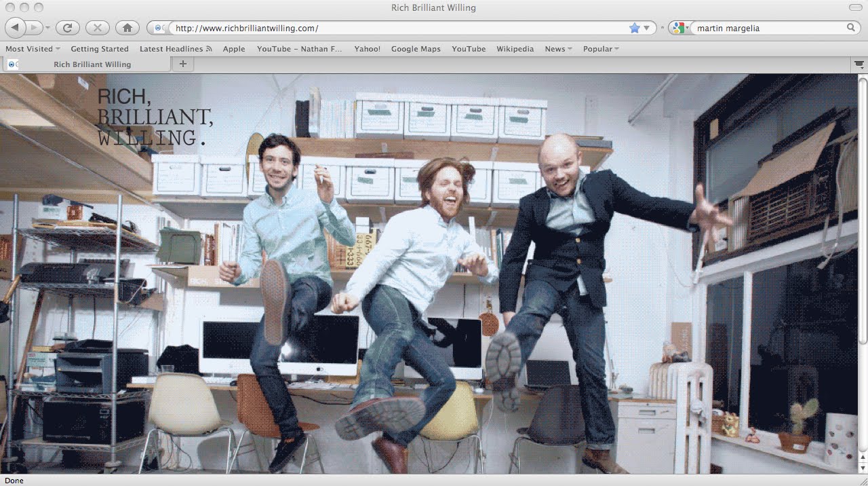
Task: Go forward with the Forward arrow button
Action: click(x=34, y=28)
